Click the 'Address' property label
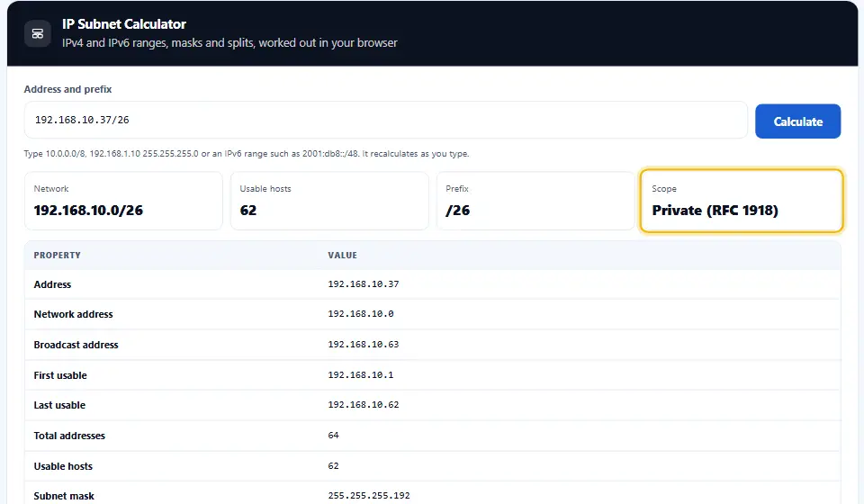The image size is (864, 504). [x=52, y=284]
